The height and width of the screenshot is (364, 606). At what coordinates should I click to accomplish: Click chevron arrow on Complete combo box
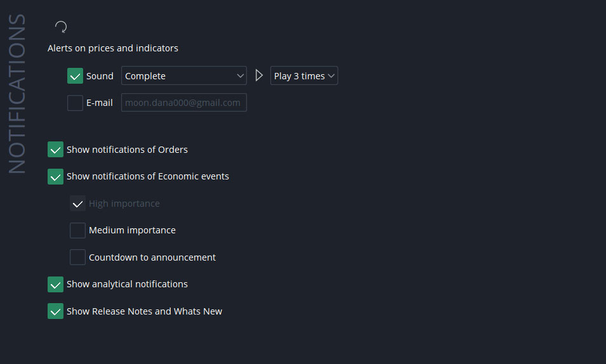point(240,76)
